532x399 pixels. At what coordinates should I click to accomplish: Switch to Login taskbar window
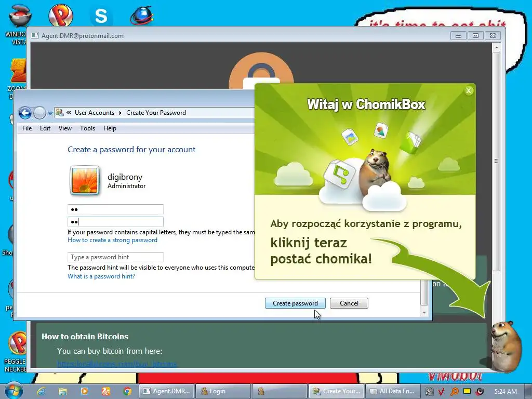[x=223, y=391]
